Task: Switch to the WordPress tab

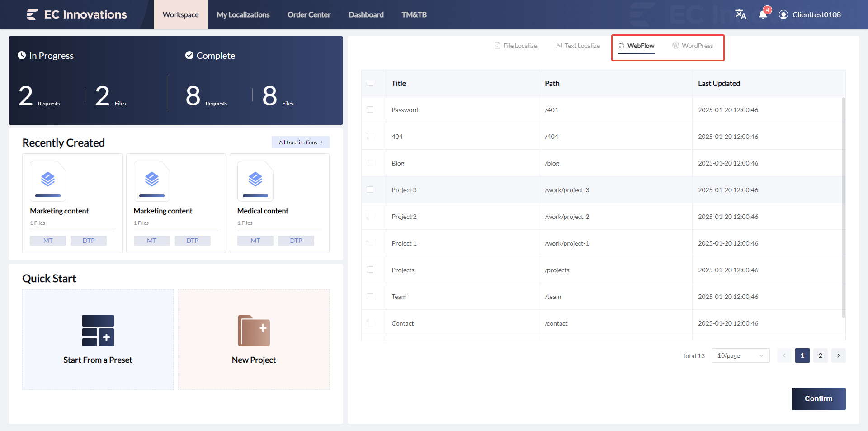Action: click(693, 46)
